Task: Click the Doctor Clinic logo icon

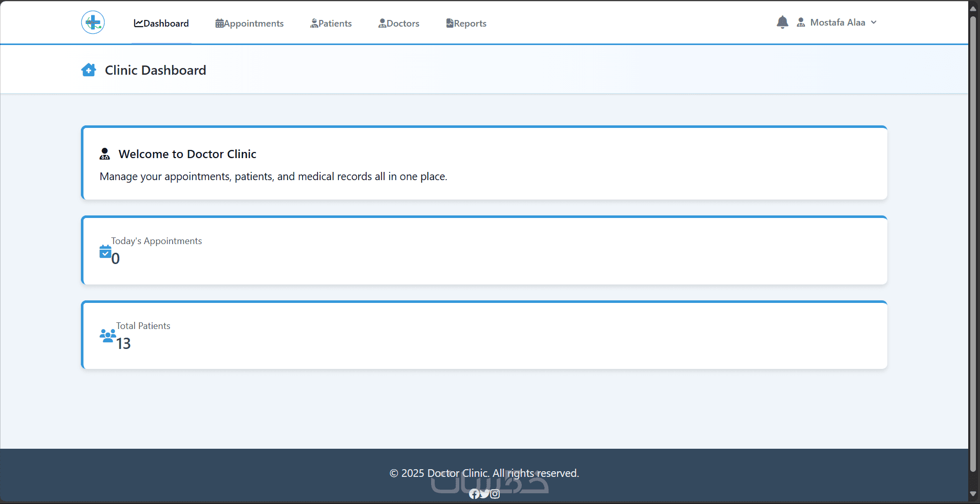Action: 93,23
